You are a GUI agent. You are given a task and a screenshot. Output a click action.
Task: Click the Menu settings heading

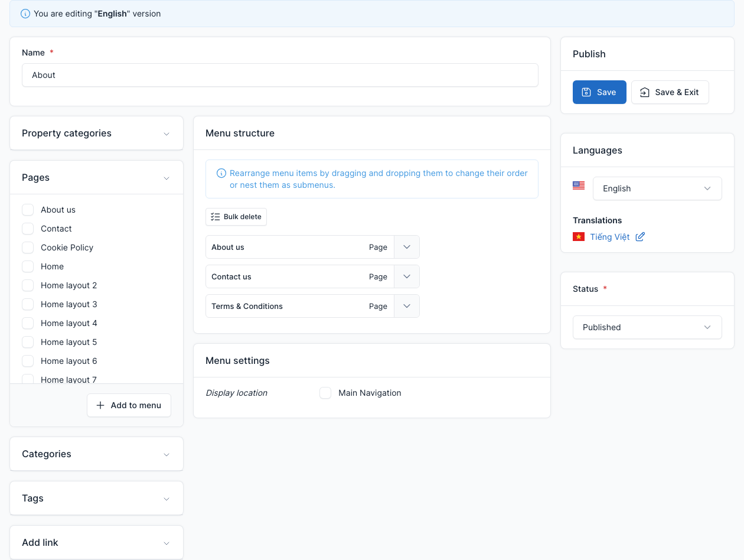click(237, 361)
